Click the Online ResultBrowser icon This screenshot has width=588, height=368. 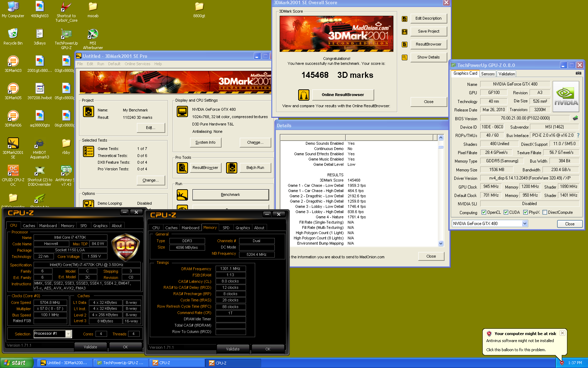[304, 95]
